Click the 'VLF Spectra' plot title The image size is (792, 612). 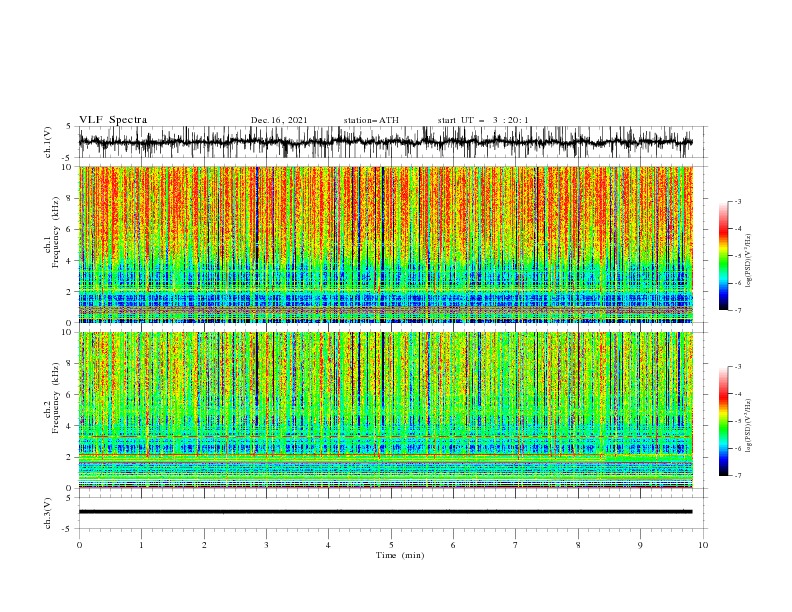pyautogui.click(x=113, y=120)
